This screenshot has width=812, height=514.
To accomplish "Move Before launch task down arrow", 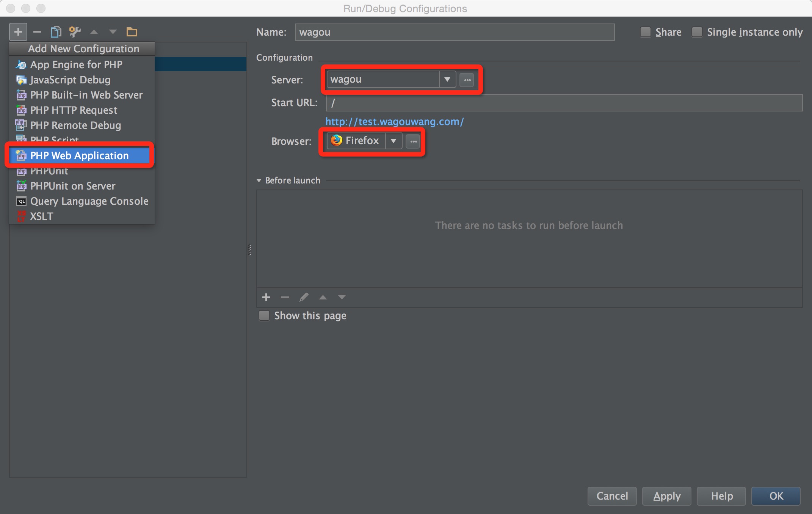I will point(342,298).
